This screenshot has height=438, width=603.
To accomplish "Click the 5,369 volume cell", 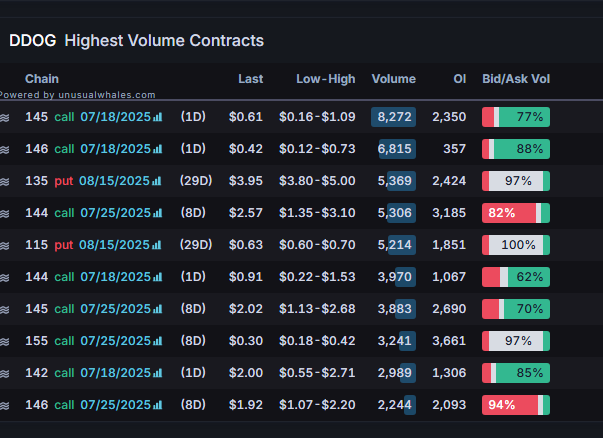I will pos(395,181).
